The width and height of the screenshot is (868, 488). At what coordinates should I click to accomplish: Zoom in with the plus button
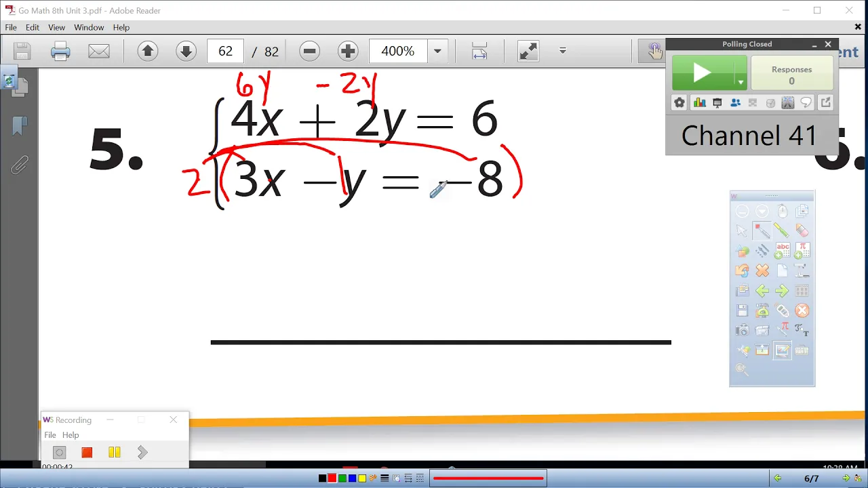coord(348,51)
